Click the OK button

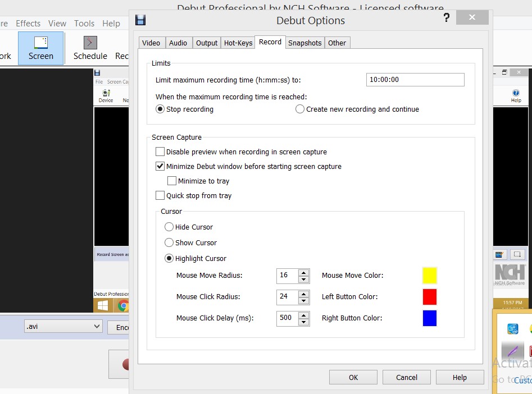353,377
